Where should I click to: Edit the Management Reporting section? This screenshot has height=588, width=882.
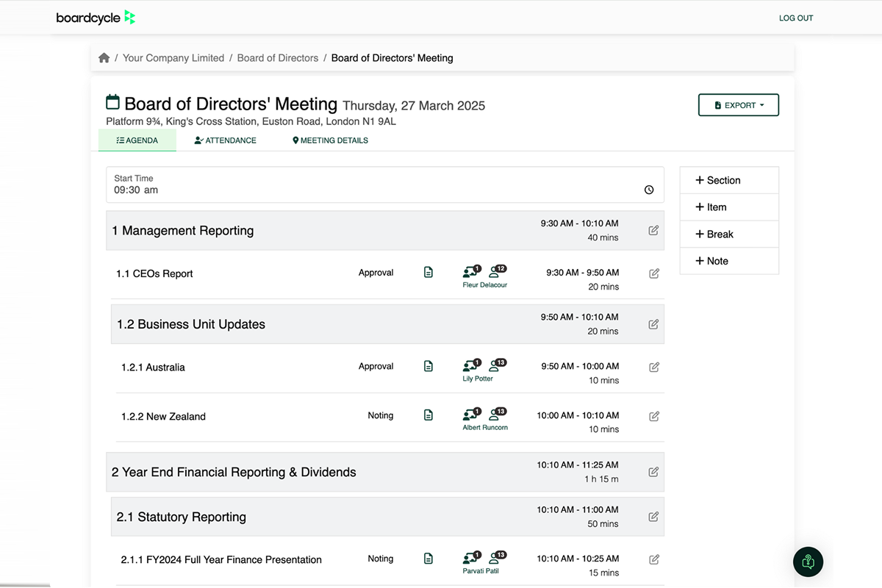point(653,231)
